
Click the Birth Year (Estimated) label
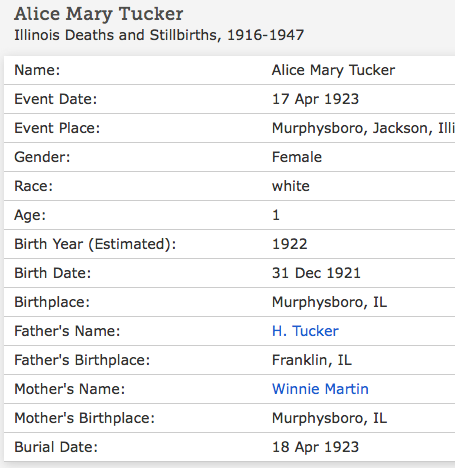tap(95, 244)
